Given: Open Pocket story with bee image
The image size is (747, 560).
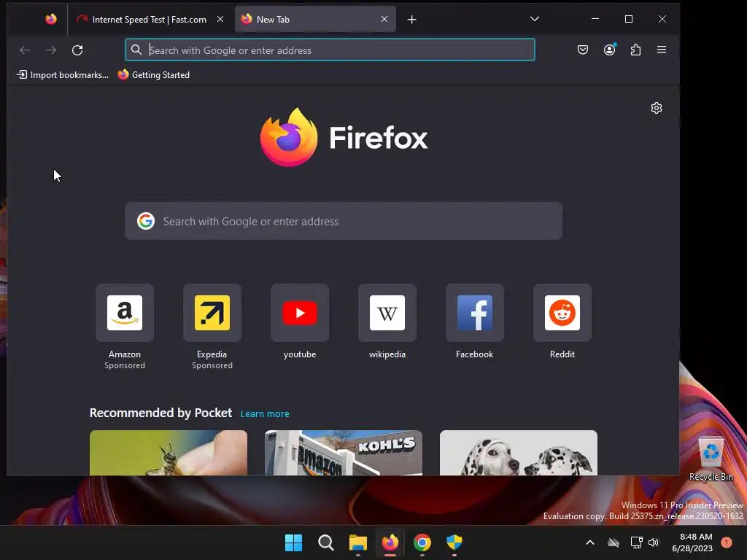Looking at the screenshot, I should [x=169, y=453].
